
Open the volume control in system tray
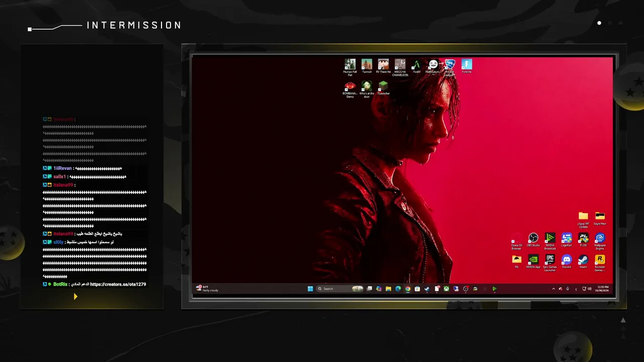click(x=589, y=289)
